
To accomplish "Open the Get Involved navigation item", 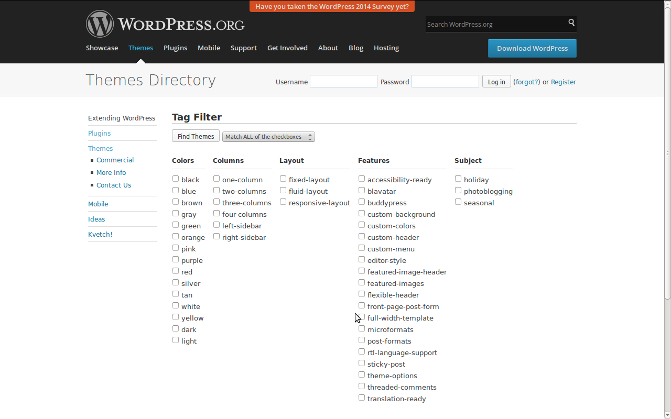I will (288, 48).
